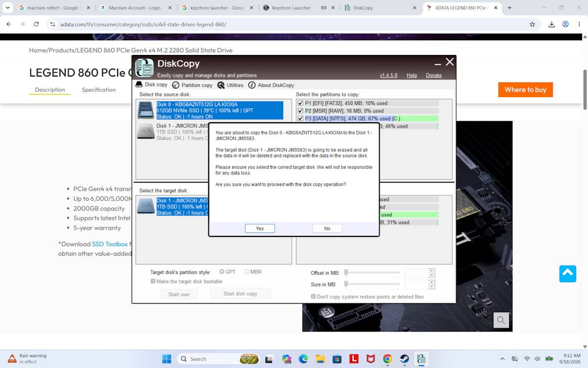Screen dimensions: 588x368
Task: Open Task View from the taskbar
Action: 269,359
